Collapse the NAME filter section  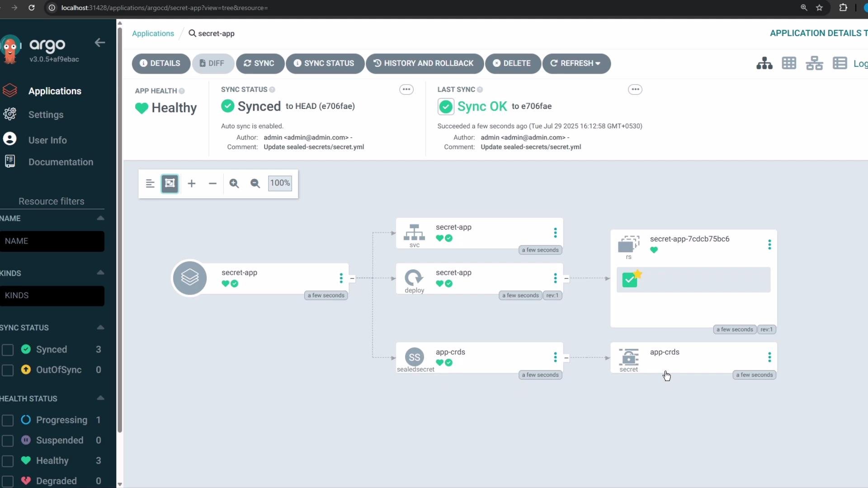point(100,218)
